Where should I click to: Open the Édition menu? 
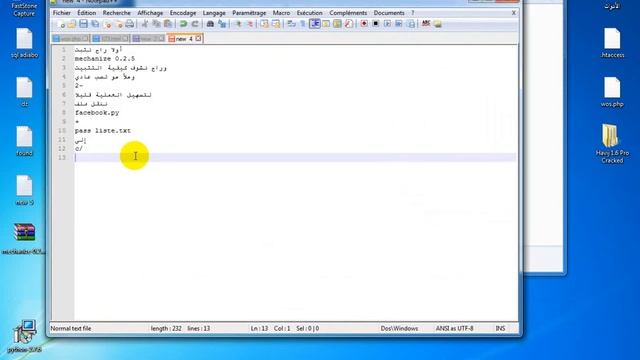tap(87, 13)
